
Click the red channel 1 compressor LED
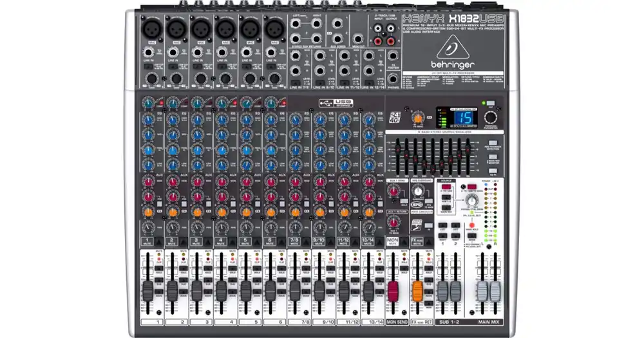161,103
